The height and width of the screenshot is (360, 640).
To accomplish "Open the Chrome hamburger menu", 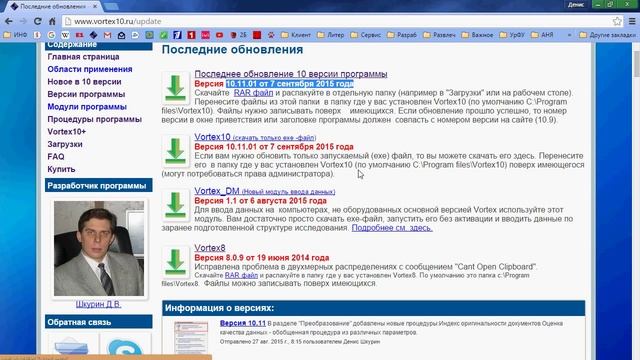I will pyautogui.click(x=632, y=21).
